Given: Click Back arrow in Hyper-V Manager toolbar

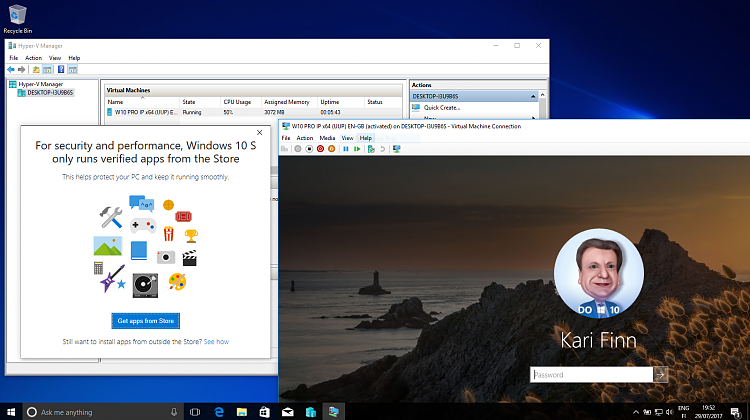Looking at the screenshot, I should click(x=11, y=70).
